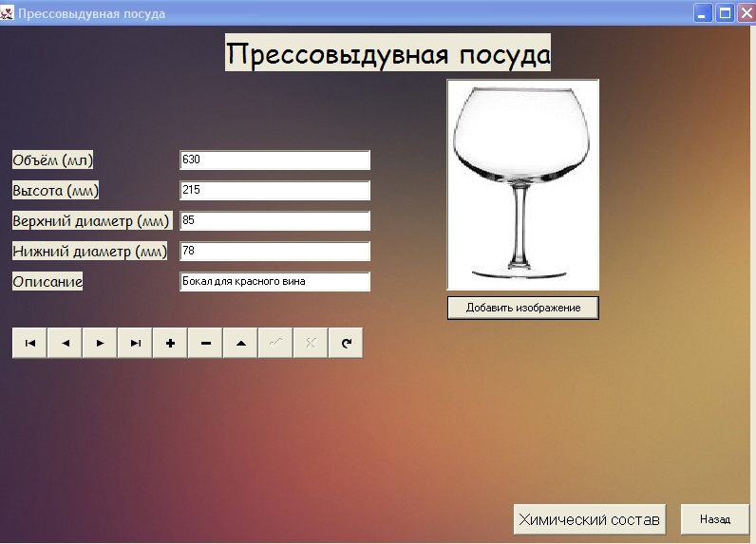Minimize the Прессовыдувная посуда window
This screenshot has height=544, width=756.
tap(703, 13)
